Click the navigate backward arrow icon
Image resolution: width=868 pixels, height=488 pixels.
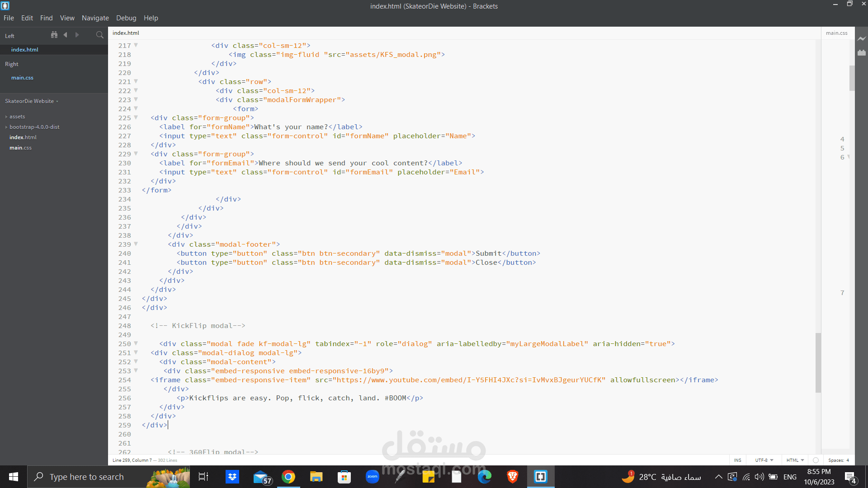(66, 35)
